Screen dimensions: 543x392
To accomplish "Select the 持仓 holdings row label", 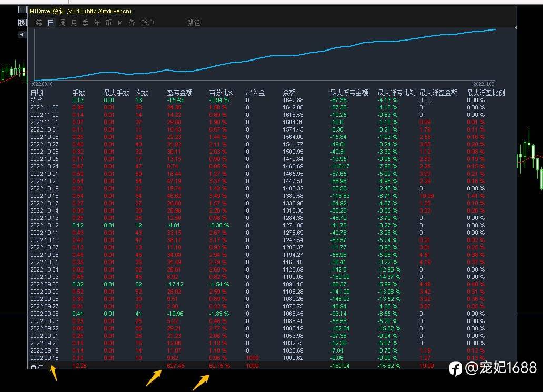I will coord(37,100).
